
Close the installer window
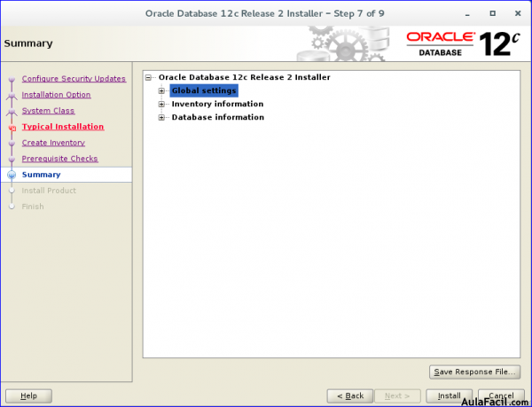click(518, 13)
